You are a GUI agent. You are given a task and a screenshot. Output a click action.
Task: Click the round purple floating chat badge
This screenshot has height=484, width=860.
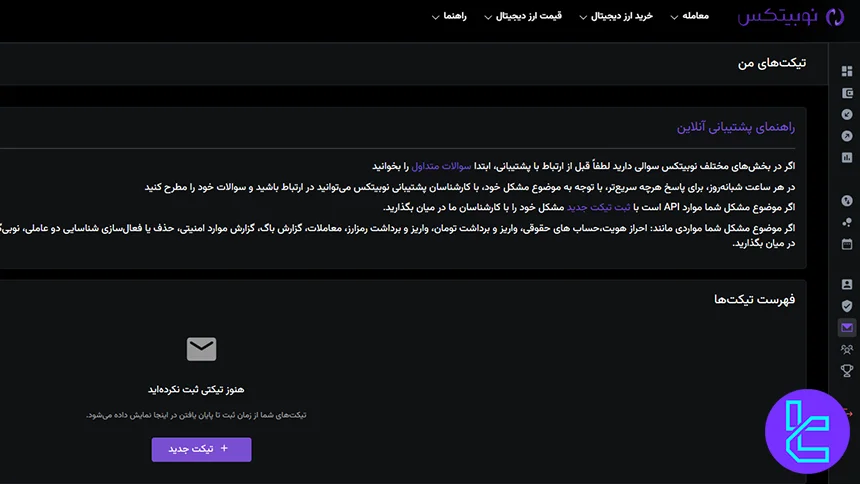pyautogui.click(x=807, y=431)
